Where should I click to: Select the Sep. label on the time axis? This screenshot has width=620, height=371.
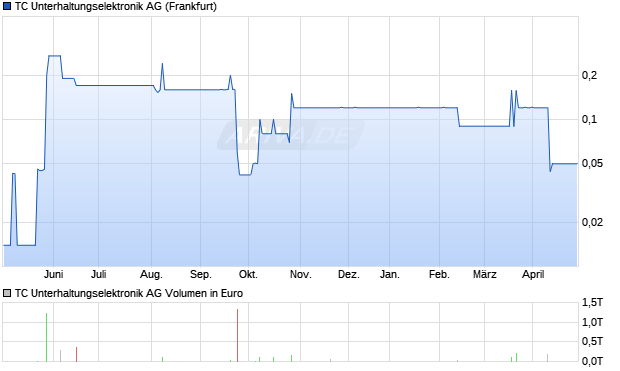(201, 274)
